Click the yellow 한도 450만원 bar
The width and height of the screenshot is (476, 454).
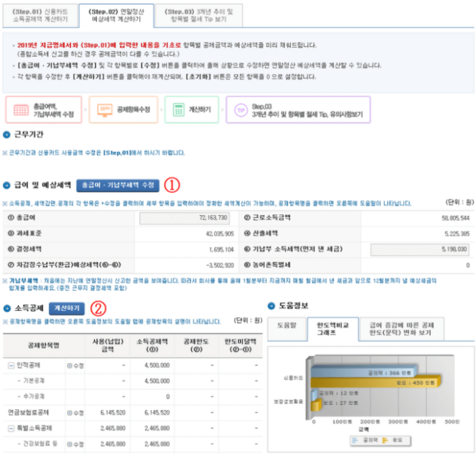coord(376,383)
